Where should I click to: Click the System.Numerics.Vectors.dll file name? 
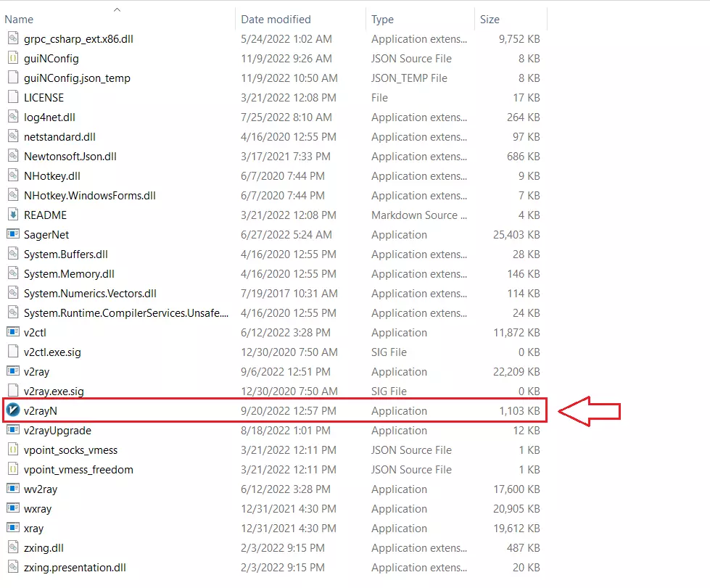pyautogui.click(x=90, y=293)
